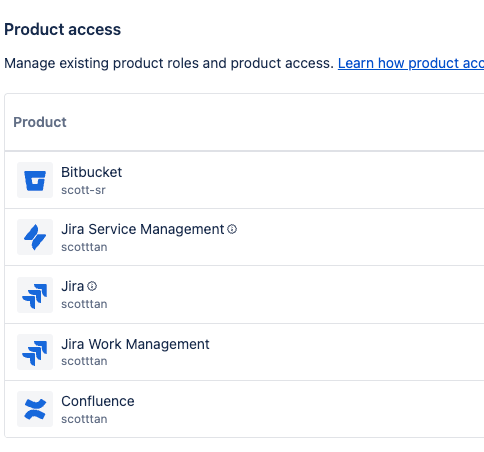Screen dimensions: 484x452
Task: Click scott-sr site name under Bitbucket
Action: (x=83, y=190)
